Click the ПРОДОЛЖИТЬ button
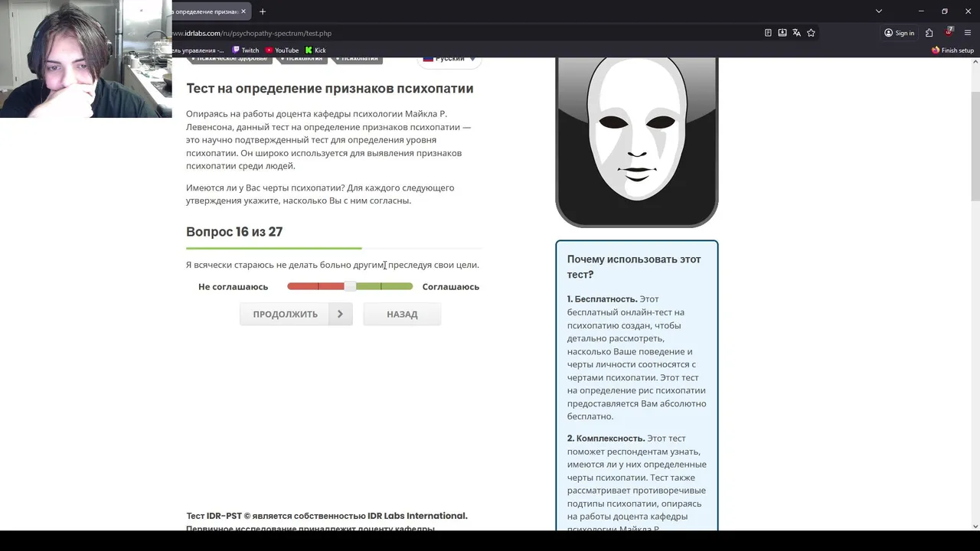 coord(296,314)
